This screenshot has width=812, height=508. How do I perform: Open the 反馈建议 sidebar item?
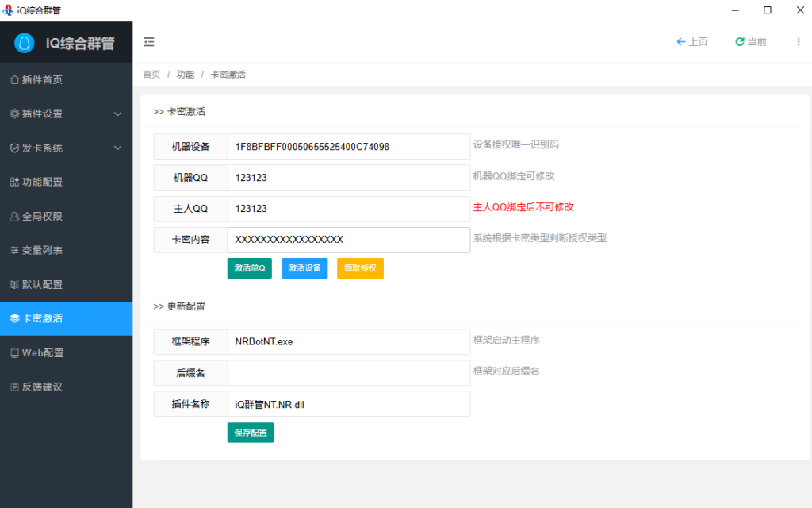coord(67,387)
